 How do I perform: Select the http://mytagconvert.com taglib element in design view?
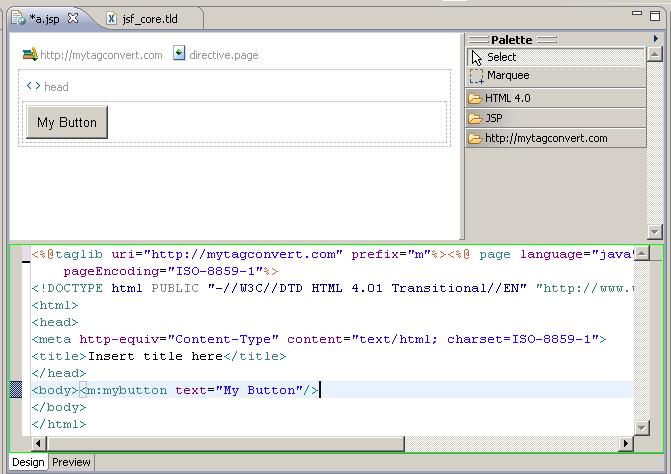tap(101, 55)
